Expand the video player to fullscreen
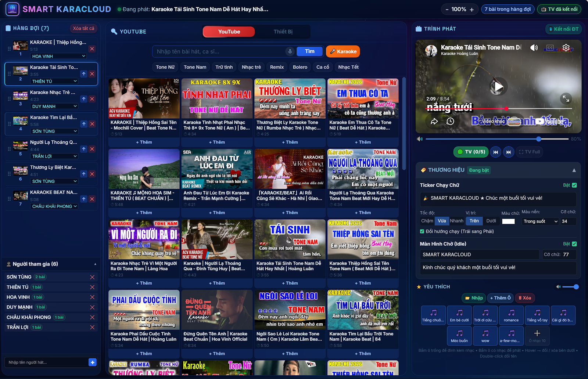Screen dimensions: 588x379 pos(566,98)
